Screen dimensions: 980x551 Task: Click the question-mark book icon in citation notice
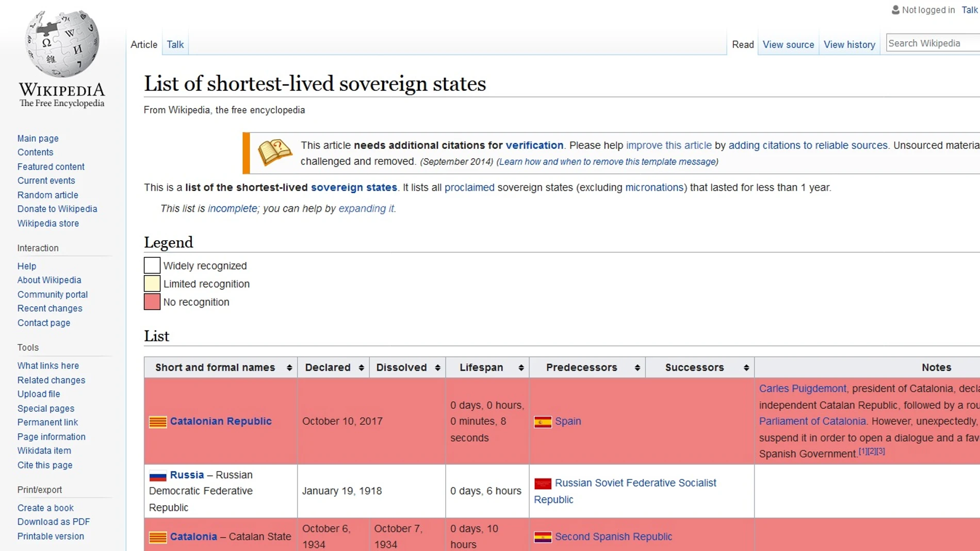tap(275, 153)
